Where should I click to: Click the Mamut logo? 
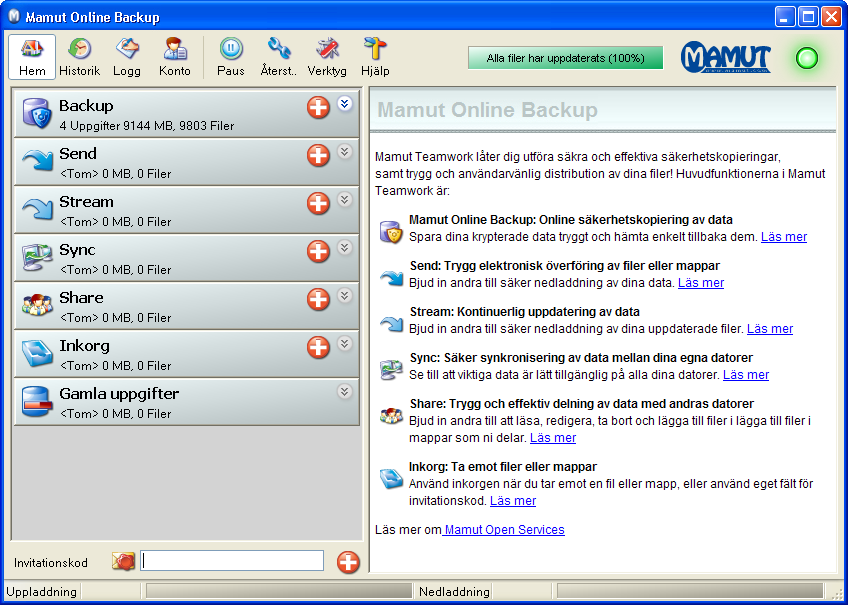726,57
